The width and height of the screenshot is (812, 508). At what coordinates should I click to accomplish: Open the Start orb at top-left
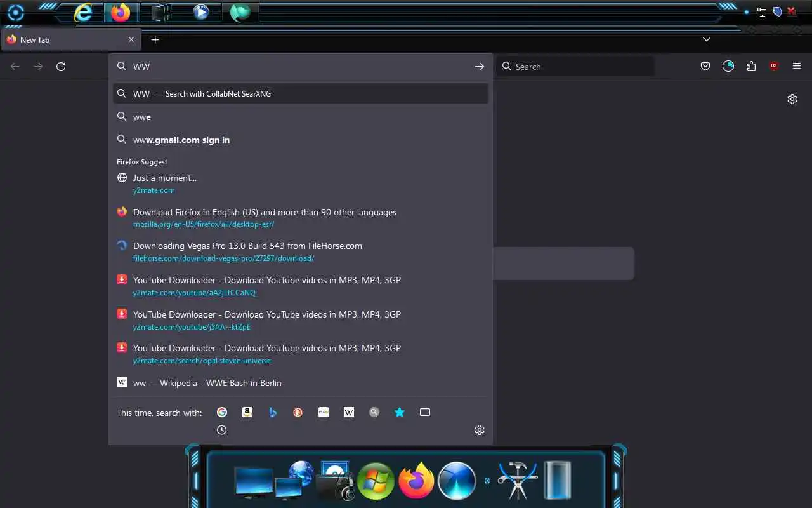pyautogui.click(x=15, y=13)
